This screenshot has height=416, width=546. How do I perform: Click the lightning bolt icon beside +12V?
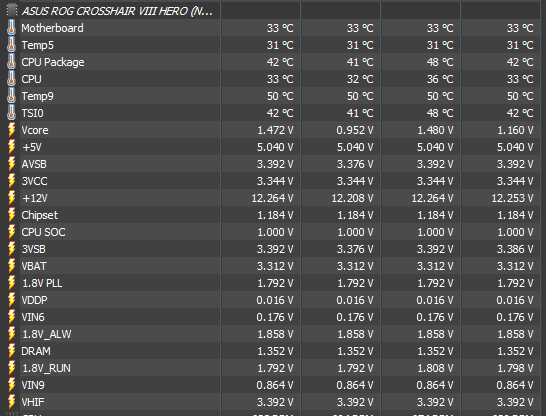click(x=11, y=198)
